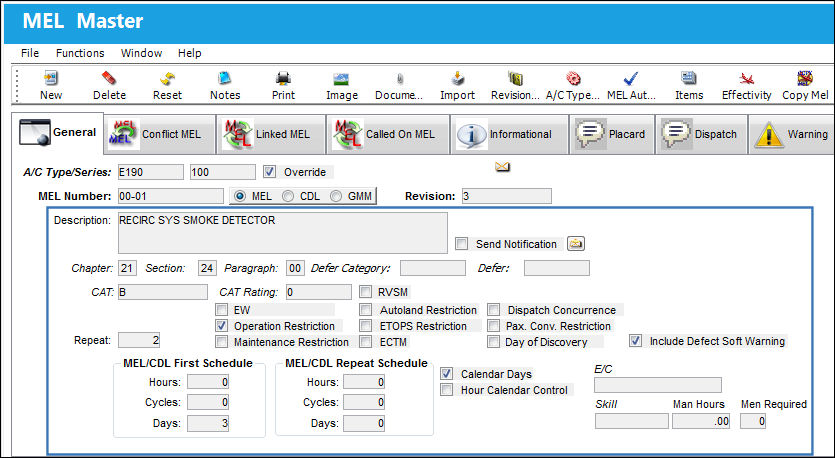
Task: Uncheck the Include Defect Soft Warning checkbox
Action: point(635,341)
